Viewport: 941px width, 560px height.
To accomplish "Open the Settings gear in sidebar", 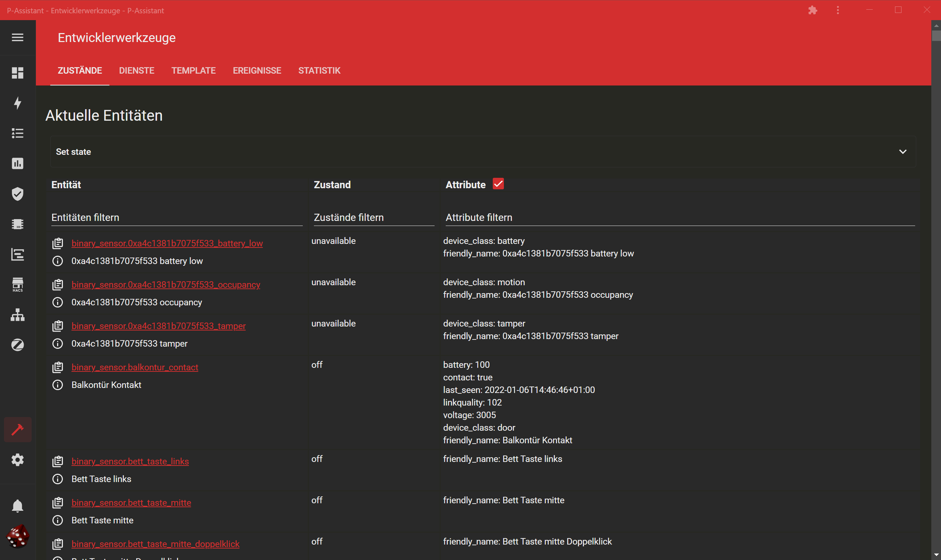I will [17, 460].
